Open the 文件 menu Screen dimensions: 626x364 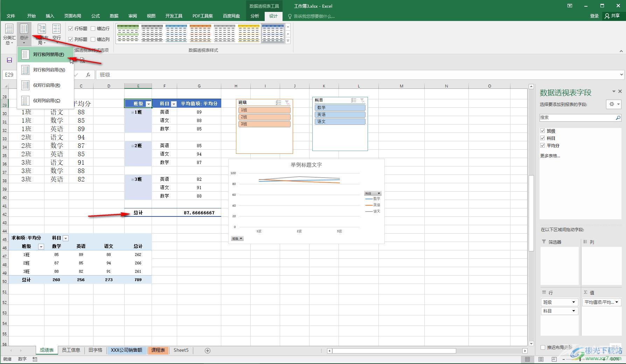[x=11, y=16]
